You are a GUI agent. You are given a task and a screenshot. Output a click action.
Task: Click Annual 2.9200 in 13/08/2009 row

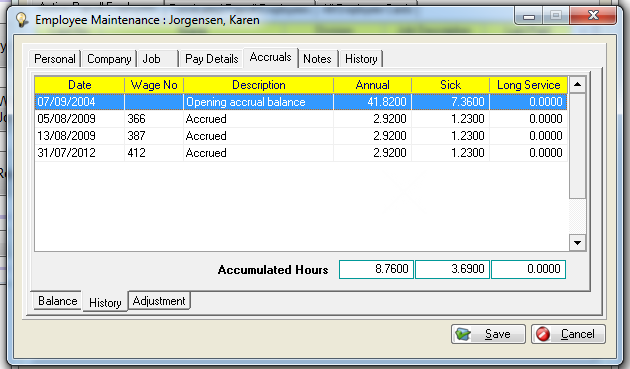tap(372, 136)
